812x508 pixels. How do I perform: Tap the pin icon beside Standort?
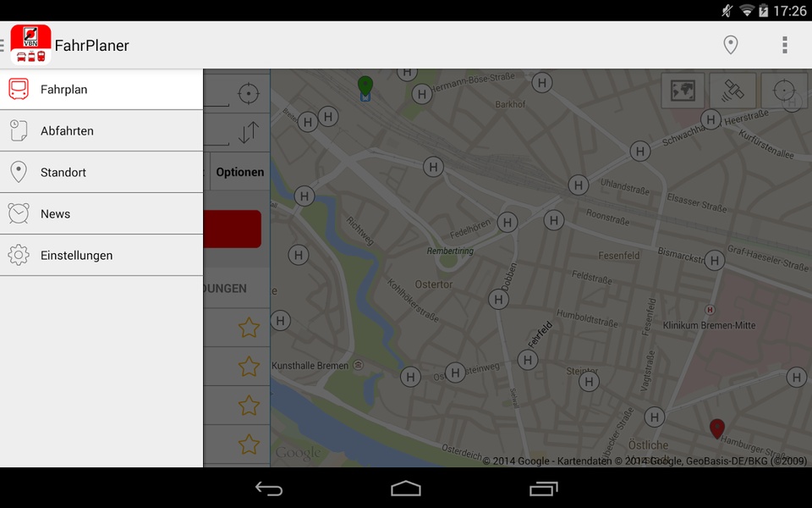coord(19,172)
